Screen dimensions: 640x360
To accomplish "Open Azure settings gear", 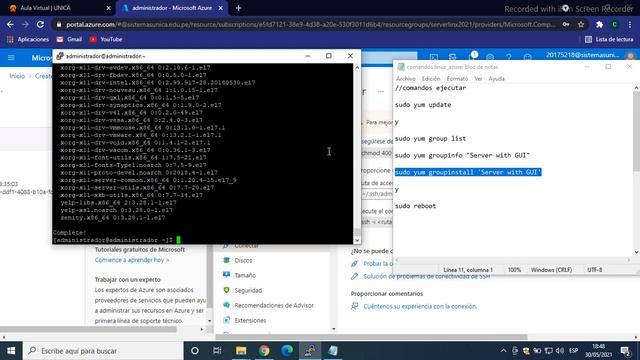I will tap(490, 57).
